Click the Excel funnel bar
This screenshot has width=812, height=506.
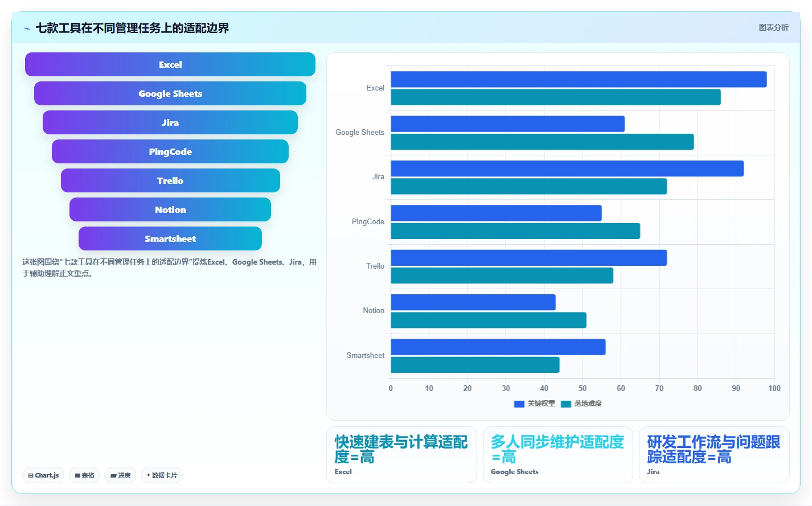pyautogui.click(x=170, y=64)
